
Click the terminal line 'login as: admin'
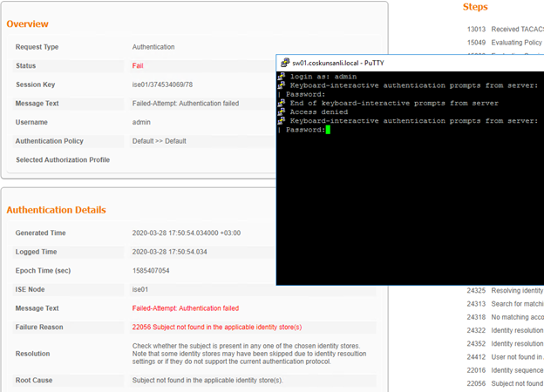click(323, 77)
